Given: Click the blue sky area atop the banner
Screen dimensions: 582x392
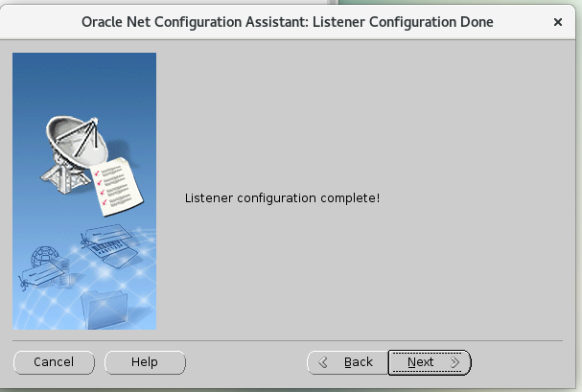Looking at the screenshot, I should pyautogui.click(x=84, y=72).
